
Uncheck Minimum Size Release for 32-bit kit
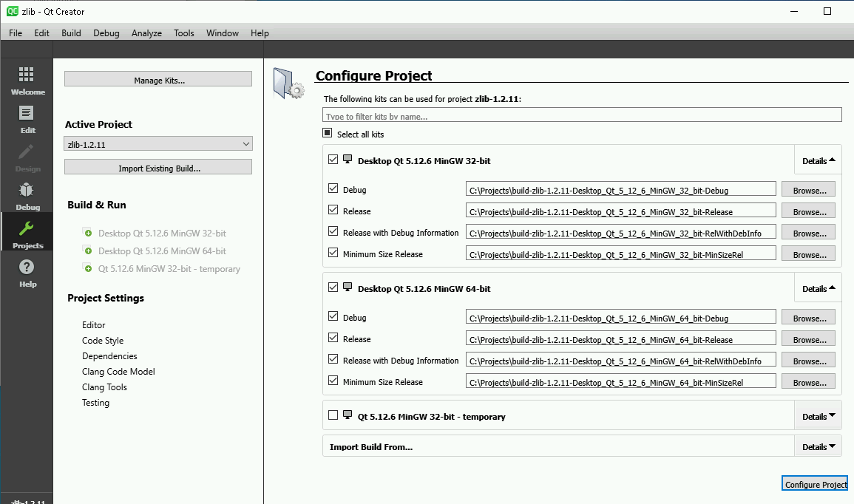[x=333, y=253]
